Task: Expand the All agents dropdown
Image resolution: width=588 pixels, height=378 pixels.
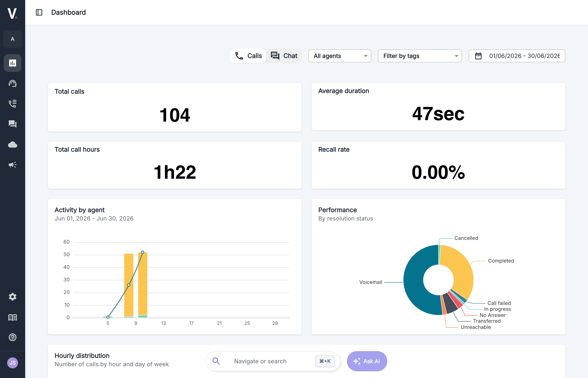Action: (340, 56)
